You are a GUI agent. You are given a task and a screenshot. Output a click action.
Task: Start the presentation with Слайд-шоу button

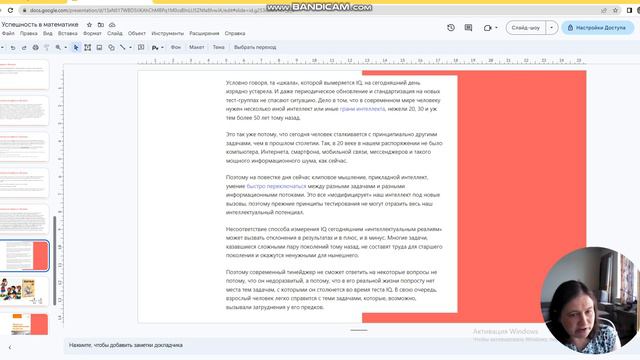coord(526,28)
